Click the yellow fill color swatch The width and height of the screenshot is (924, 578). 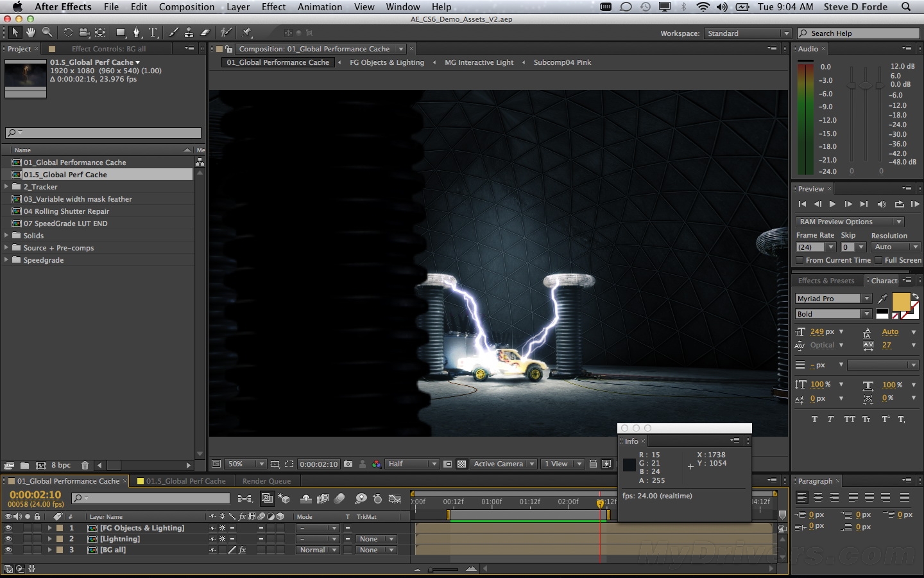(901, 302)
